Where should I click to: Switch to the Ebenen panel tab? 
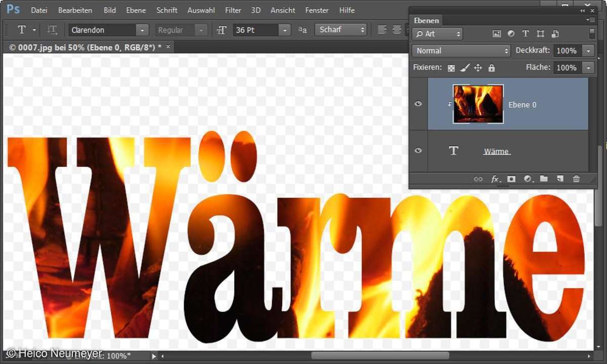tap(426, 21)
